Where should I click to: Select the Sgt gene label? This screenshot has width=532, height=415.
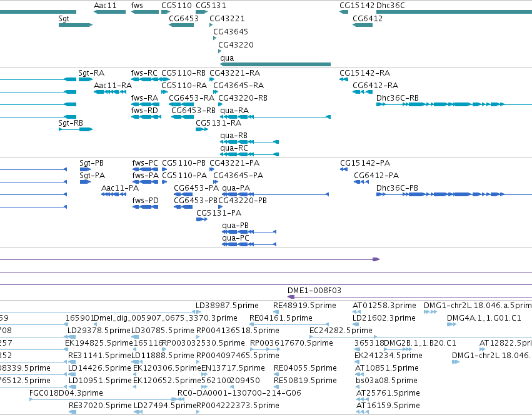[64, 19]
